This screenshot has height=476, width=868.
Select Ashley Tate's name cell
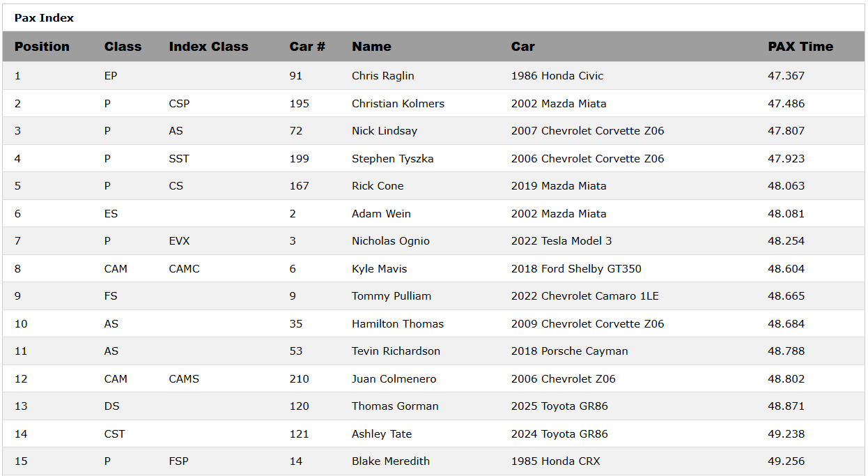point(382,434)
